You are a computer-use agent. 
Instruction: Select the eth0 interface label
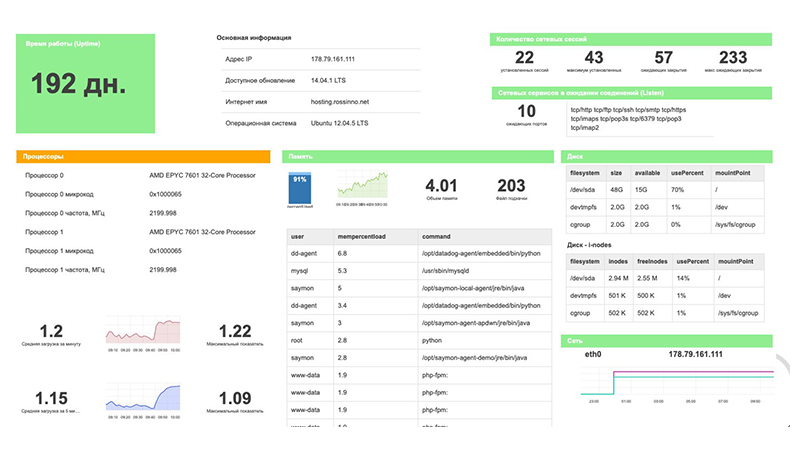point(593,354)
